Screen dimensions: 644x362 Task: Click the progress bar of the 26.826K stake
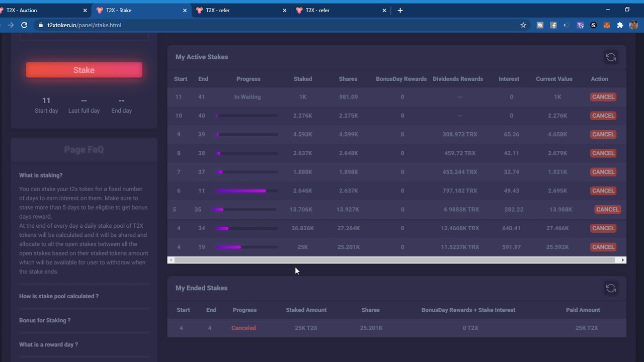pyautogui.click(x=247, y=228)
